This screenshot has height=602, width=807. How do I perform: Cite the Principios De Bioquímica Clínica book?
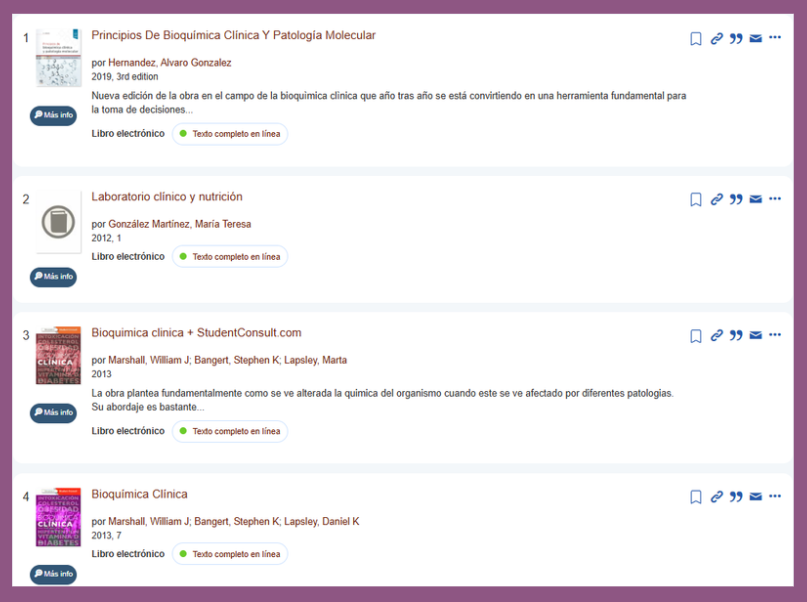[736, 39]
